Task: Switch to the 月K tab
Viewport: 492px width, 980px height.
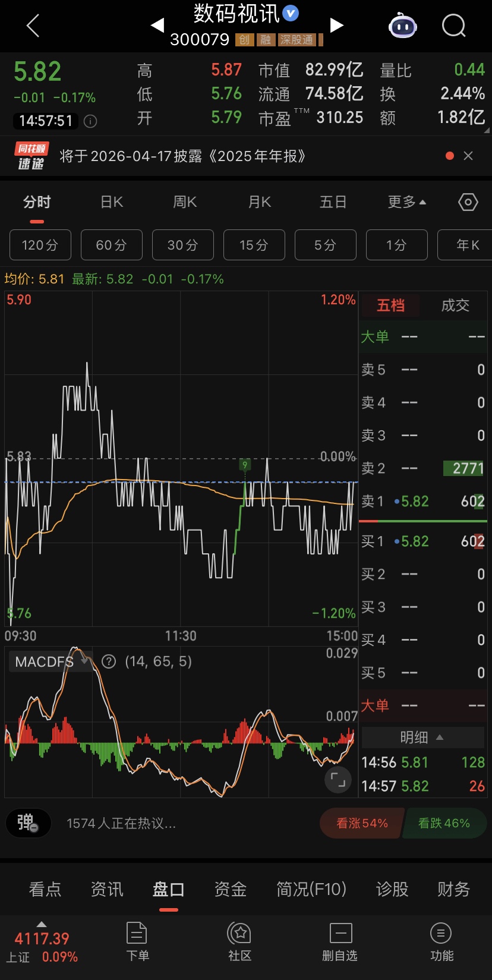Action: 260,202
